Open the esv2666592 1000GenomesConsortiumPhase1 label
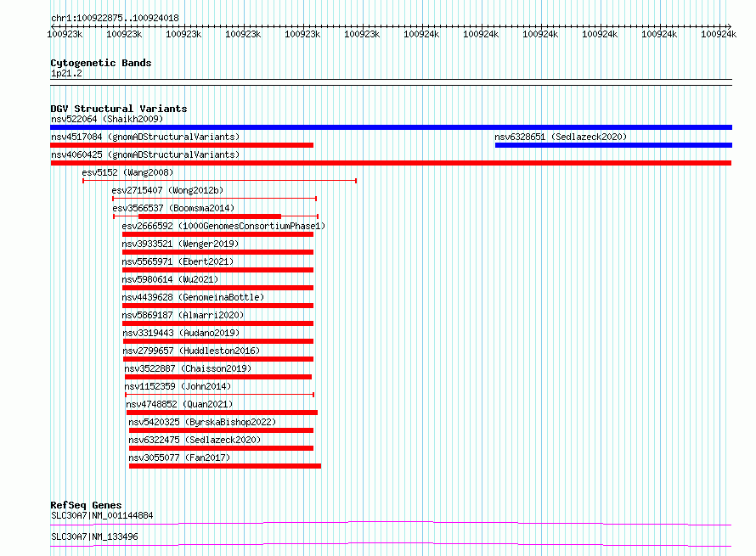The height and width of the screenshot is (556, 756). pos(223,226)
